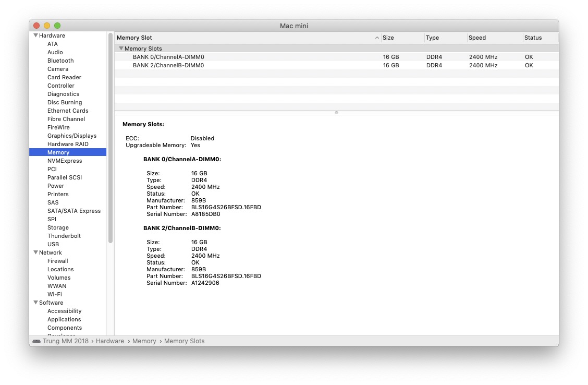Select Firewall under Network
This screenshot has width=588, height=385.
[x=57, y=261]
